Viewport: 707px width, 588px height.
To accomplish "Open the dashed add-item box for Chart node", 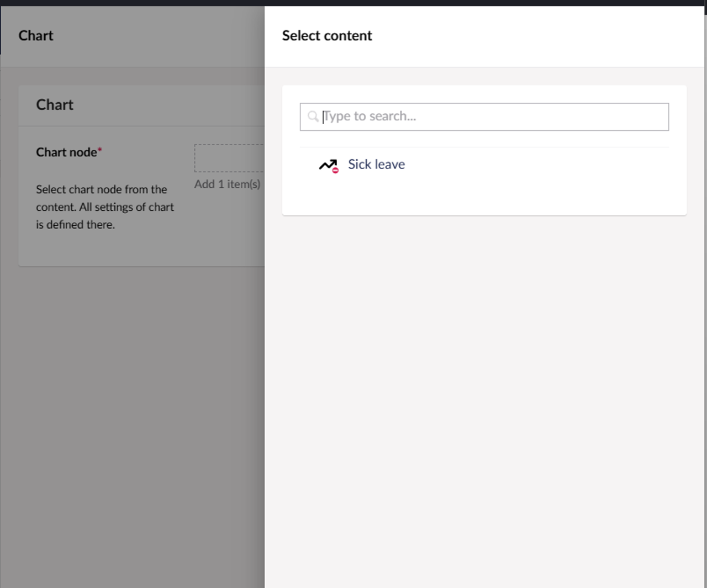I will (229, 158).
